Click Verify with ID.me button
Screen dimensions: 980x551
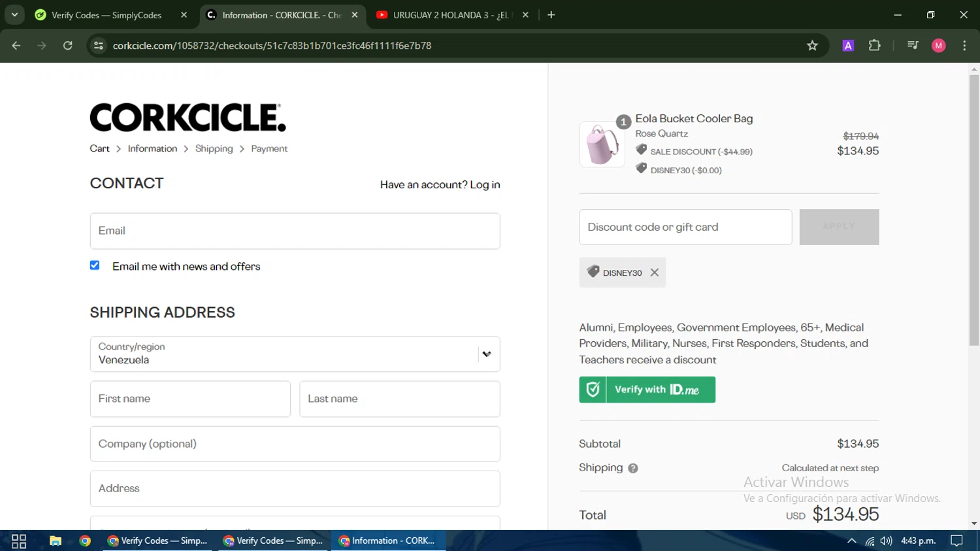click(x=647, y=390)
